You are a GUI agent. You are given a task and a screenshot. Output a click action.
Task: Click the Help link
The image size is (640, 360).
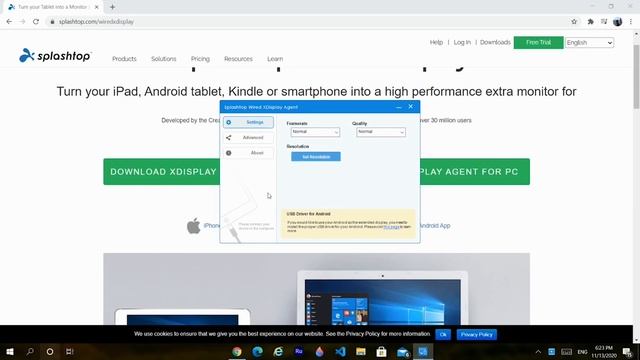436,42
